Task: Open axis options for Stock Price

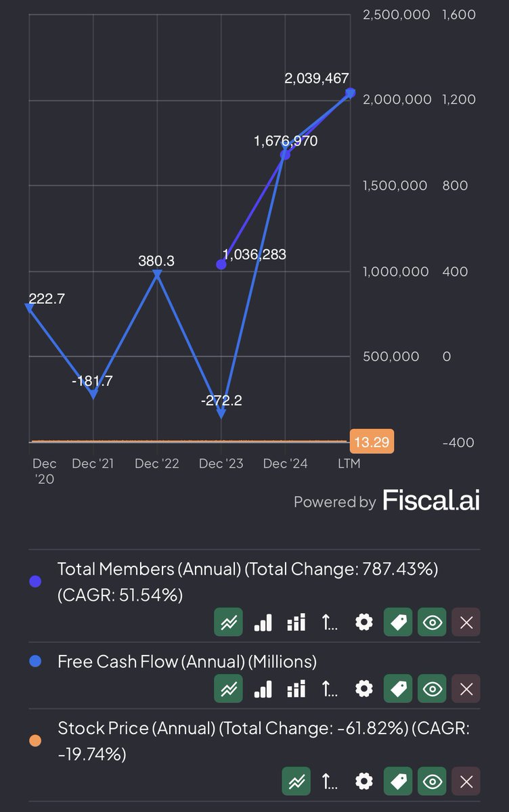Action: coord(330,782)
